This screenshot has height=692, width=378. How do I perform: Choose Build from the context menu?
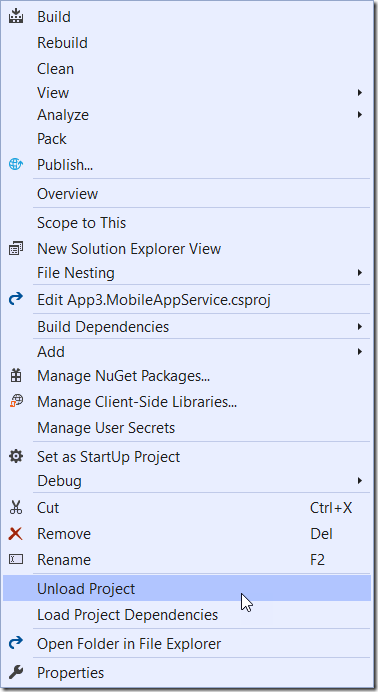tap(187, 17)
